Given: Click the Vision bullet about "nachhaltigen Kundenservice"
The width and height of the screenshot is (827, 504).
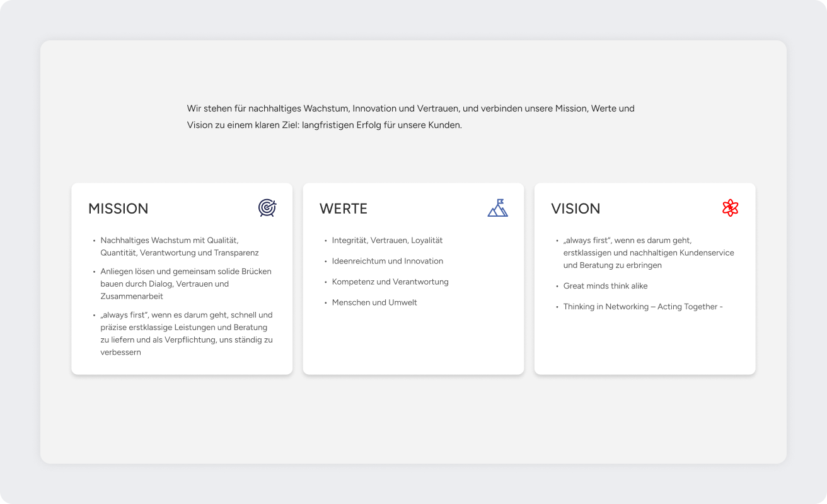Looking at the screenshot, I should pyautogui.click(x=648, y=253).
